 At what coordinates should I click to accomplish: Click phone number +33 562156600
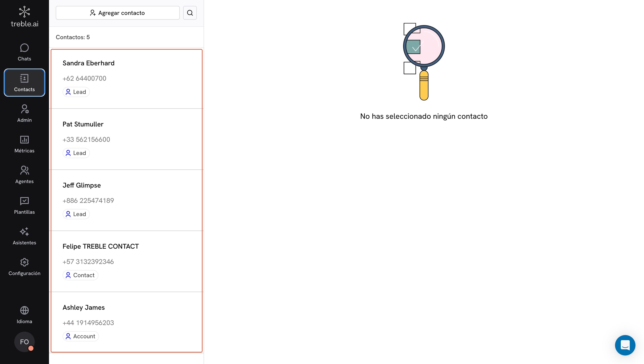pyautogui.click(x=86, y=139)
